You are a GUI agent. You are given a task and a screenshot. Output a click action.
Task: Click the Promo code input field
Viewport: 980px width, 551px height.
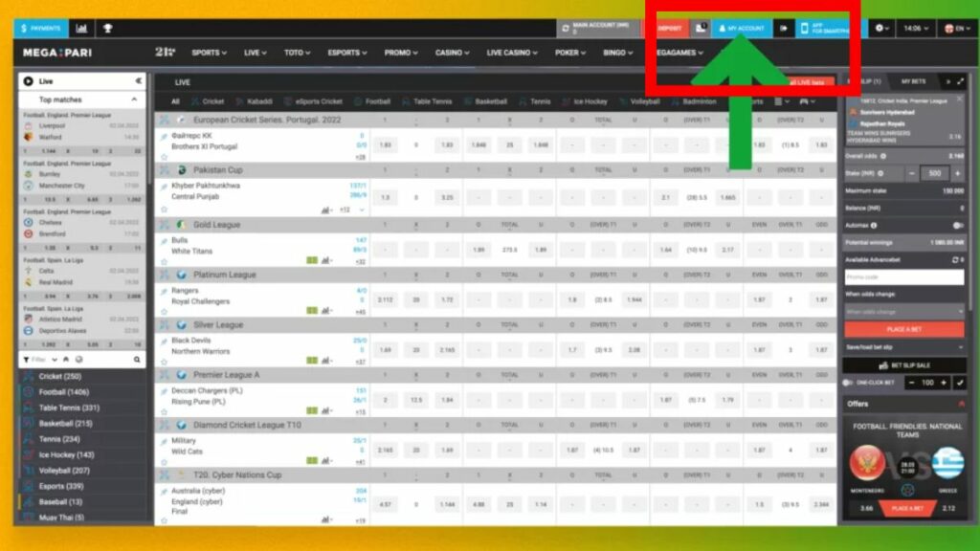(x=903, y=276)
